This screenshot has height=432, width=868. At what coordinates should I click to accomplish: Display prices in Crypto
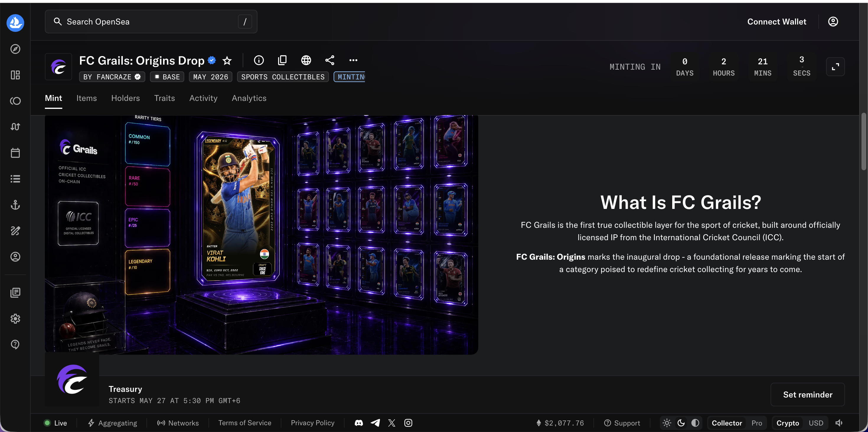click(x=787, y=423)
